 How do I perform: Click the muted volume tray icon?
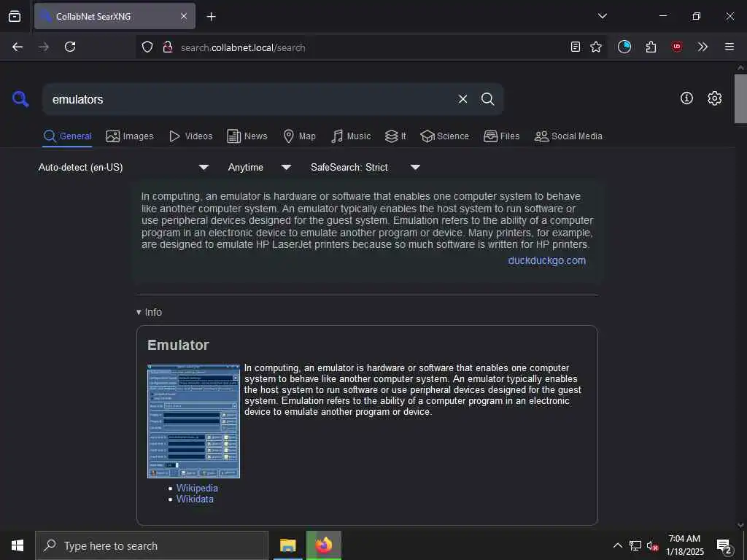click(651, 545)
